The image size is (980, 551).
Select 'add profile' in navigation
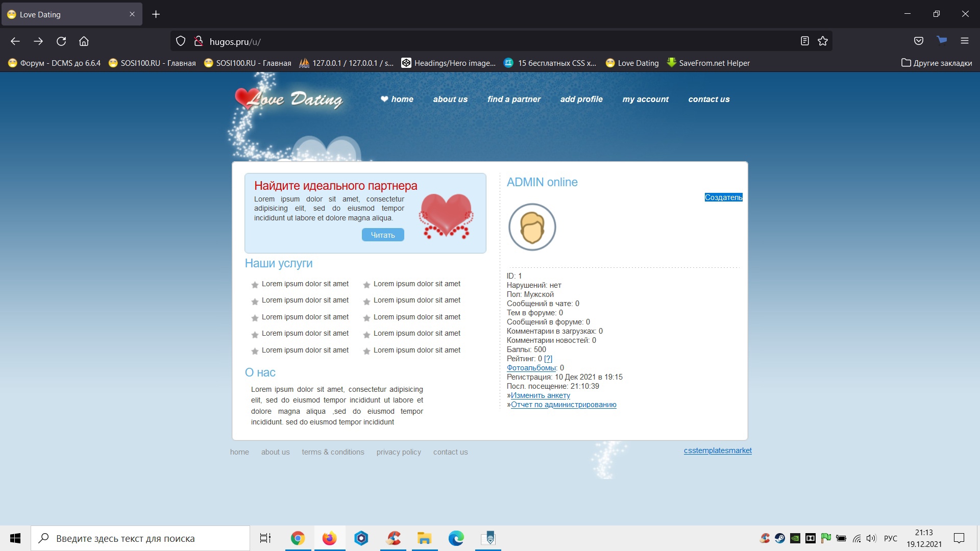581,99
